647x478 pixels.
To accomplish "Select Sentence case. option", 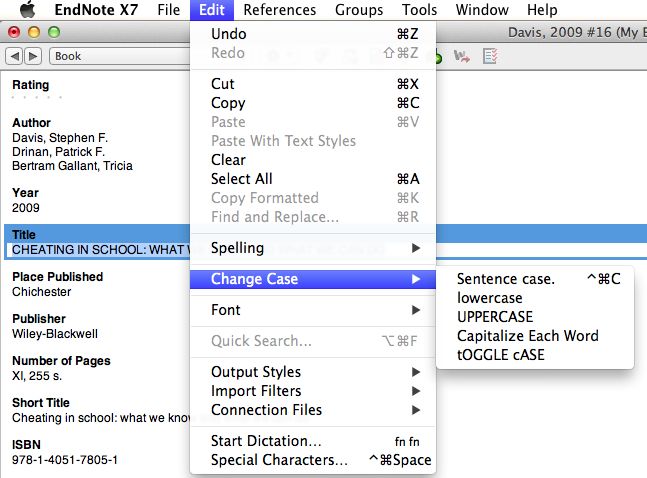I will click(535, 279).
